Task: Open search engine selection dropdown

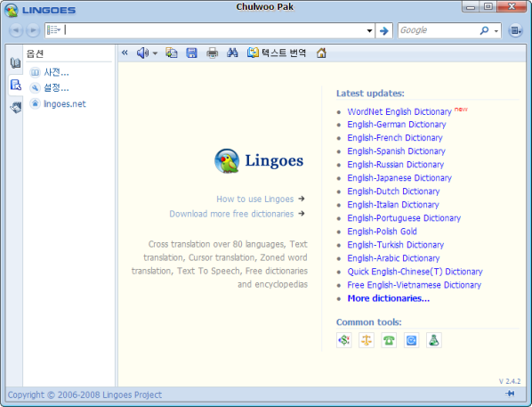Action: (496, 31)
